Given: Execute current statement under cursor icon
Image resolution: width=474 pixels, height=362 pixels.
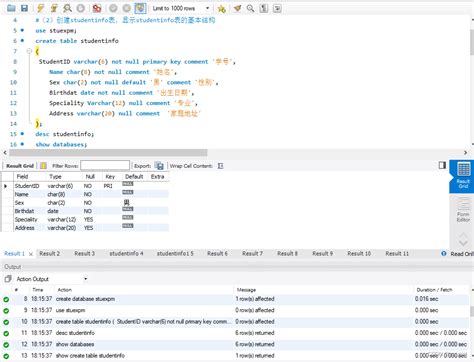Looking at the screenshot, I should pyautogui.click(x=54, y=8).
